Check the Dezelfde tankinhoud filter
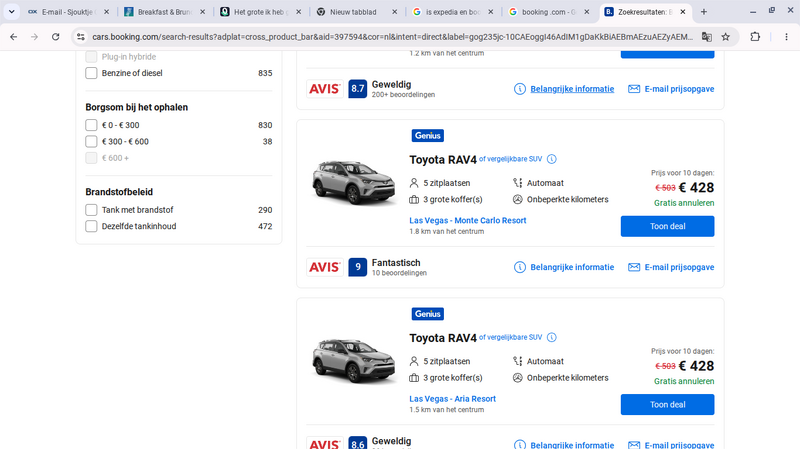Screen dimensions: 800x449 pyautogui.click(x=91, y=226)
